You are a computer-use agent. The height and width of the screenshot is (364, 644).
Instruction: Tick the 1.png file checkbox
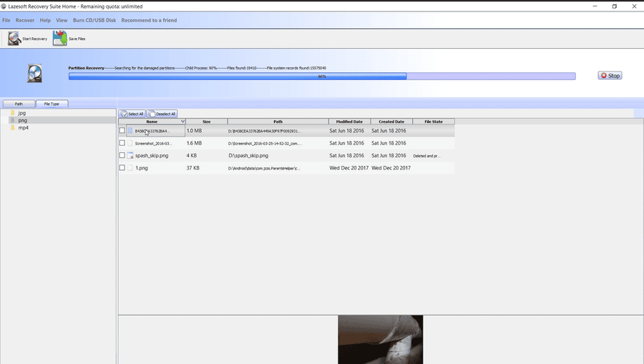click(122, 167)
